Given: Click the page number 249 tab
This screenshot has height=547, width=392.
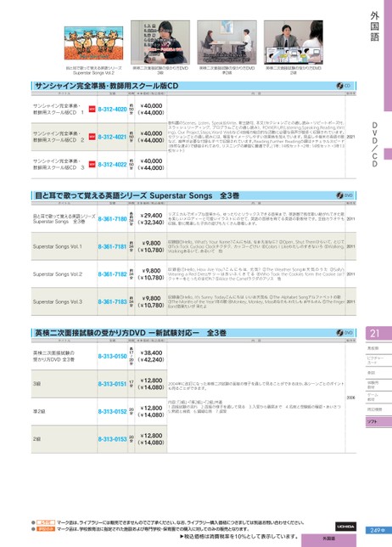Looking at the screenshot, I should [x=378, y=530].
